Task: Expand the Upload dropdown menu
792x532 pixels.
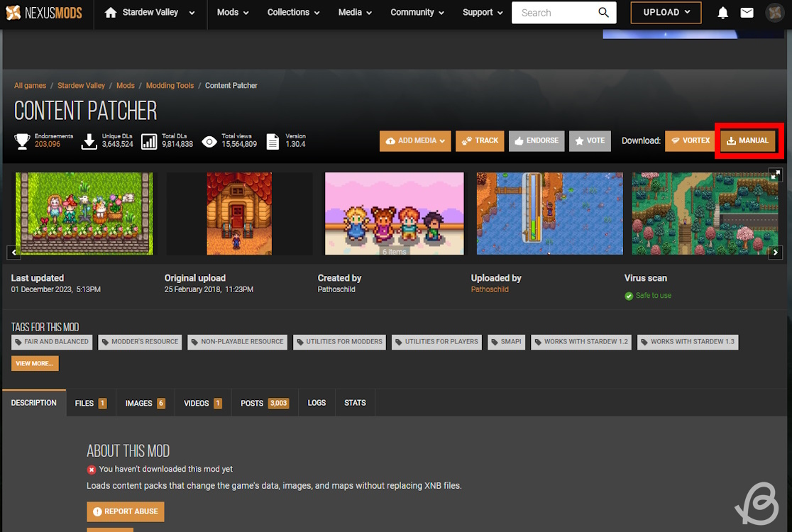Action: click(666, 13)
